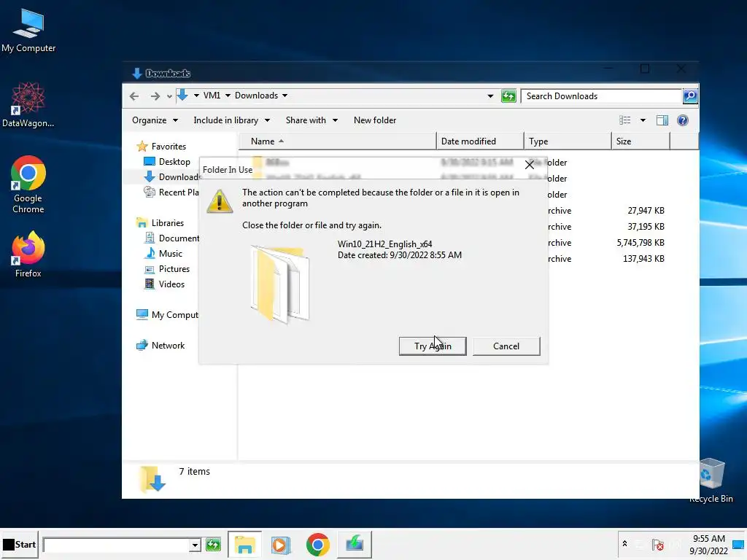
Task: Sort by Date modified column
Action: [480, 141]
